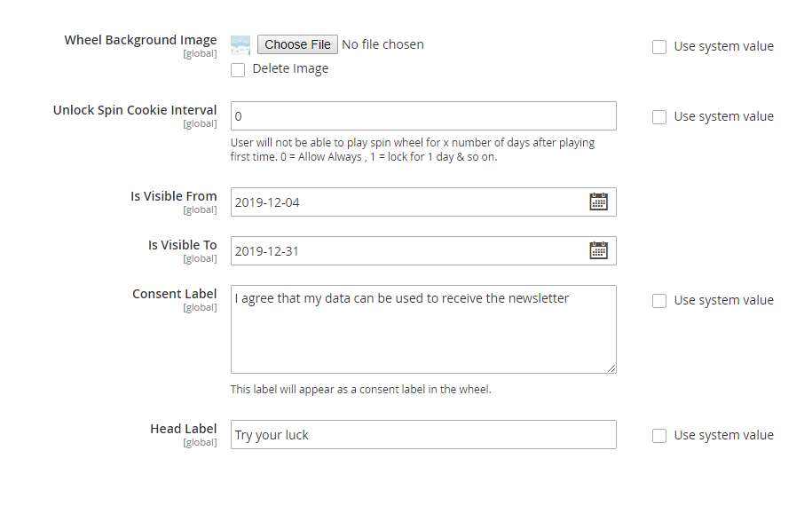This screenshot has height=506, width=812.
Task: Click the 'Unlock Spin Cookie Interval' field label
Action: (135, 110)
